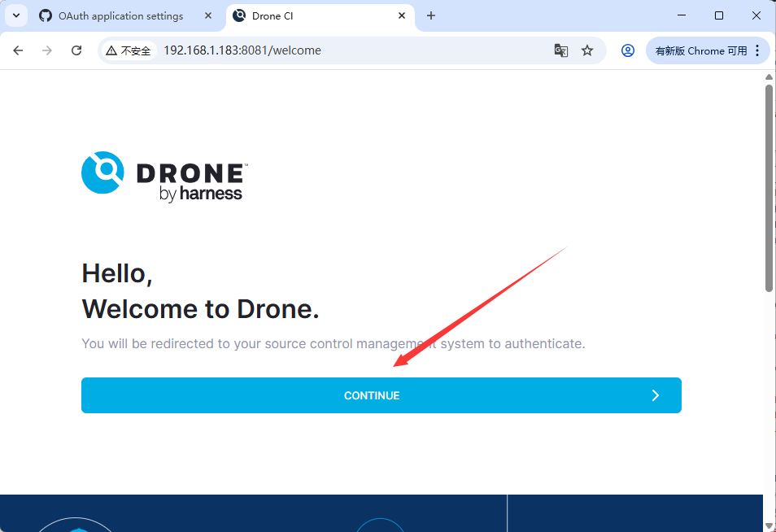776x532 pixels.
Task: Open the Google Translate icon in address bar
Action: [561, 50]
